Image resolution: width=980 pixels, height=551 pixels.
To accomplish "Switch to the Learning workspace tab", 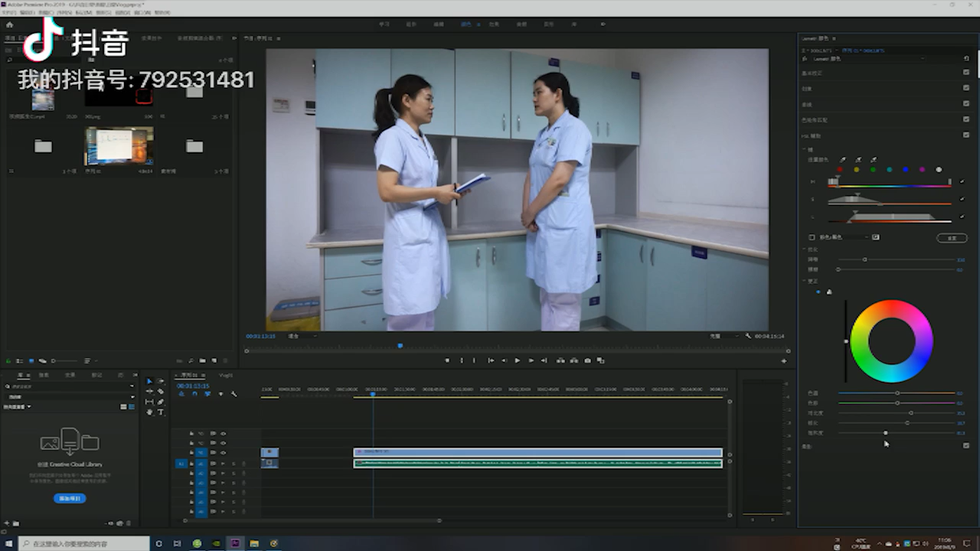I will (384, 24).
